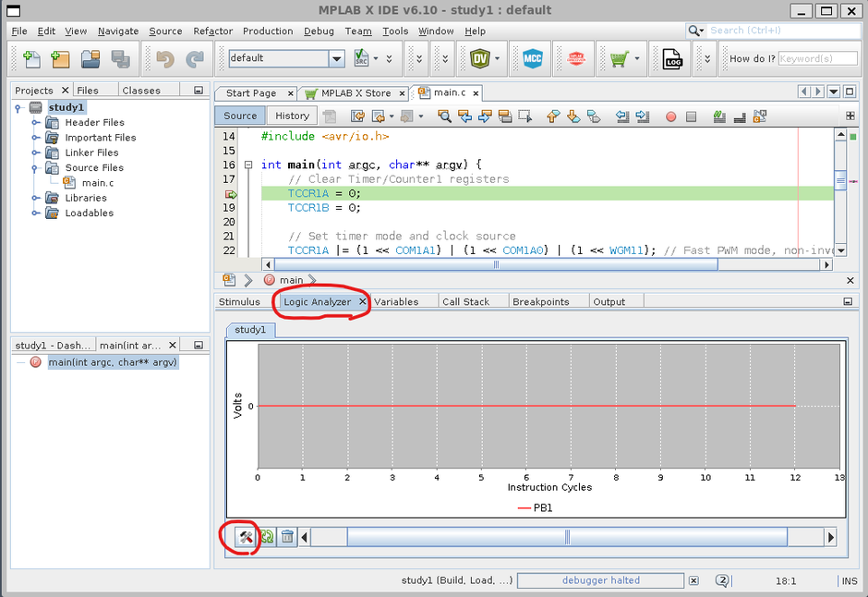Viewport: 868px width, 597px height.
Task: Switch to the Breakpoints tab
Action: [x=540, y=301]
